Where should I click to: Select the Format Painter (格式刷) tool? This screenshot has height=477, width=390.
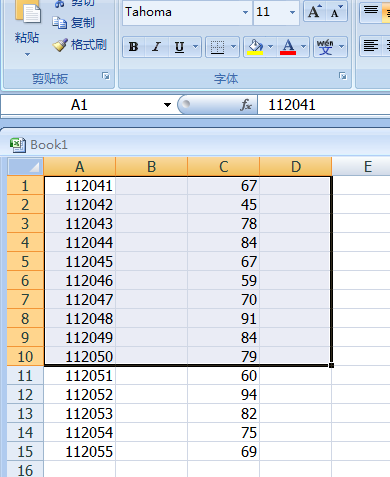(x=79, y=45)
